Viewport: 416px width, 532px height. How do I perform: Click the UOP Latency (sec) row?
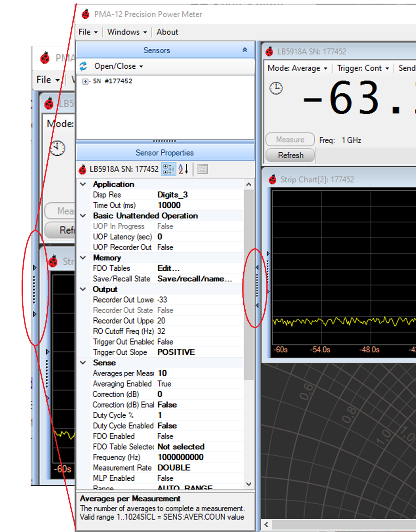click(x=167, y=237)
